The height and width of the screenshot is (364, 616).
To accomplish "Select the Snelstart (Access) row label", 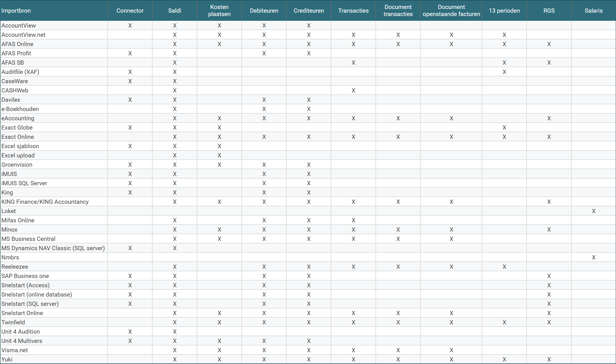I will [x=25, y=285].
